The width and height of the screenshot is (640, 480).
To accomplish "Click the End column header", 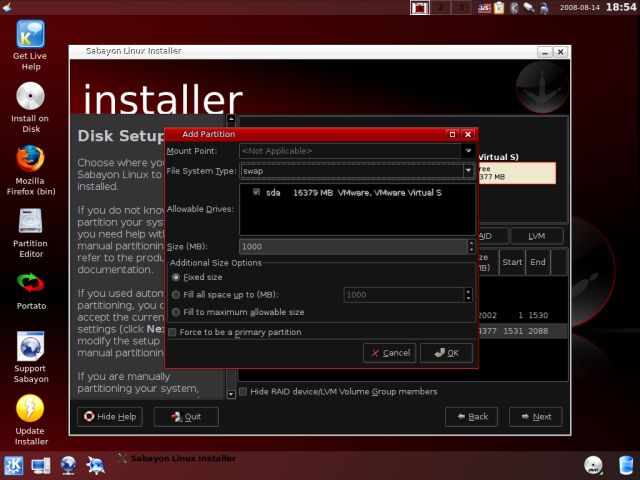I will [538, 262].
